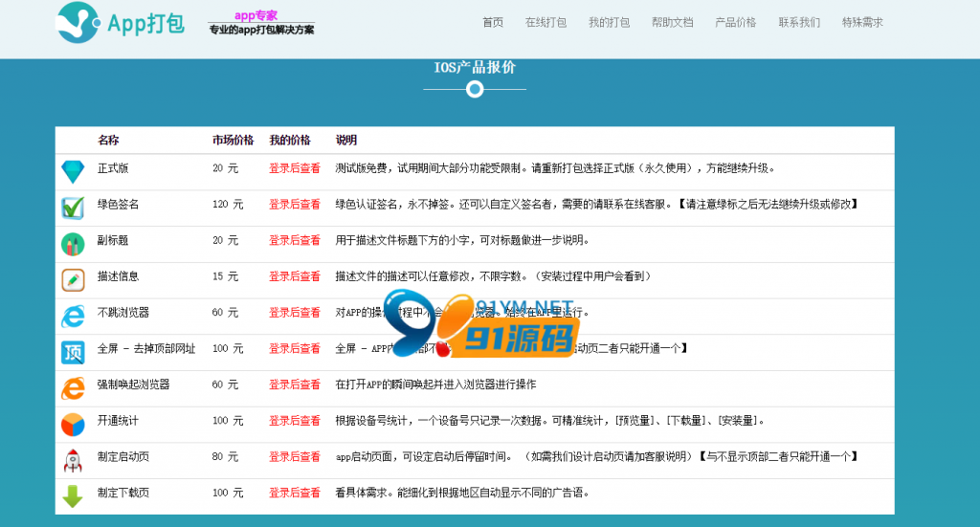
Task: Click 登录后查看 link for 全屏 row
Action: (x=295, y=348)
